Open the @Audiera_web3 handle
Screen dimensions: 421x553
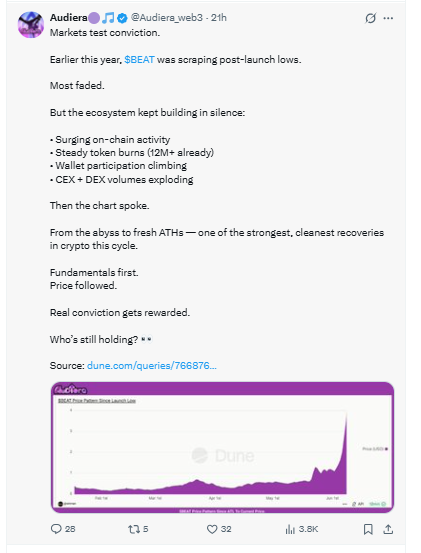point(167,18)
